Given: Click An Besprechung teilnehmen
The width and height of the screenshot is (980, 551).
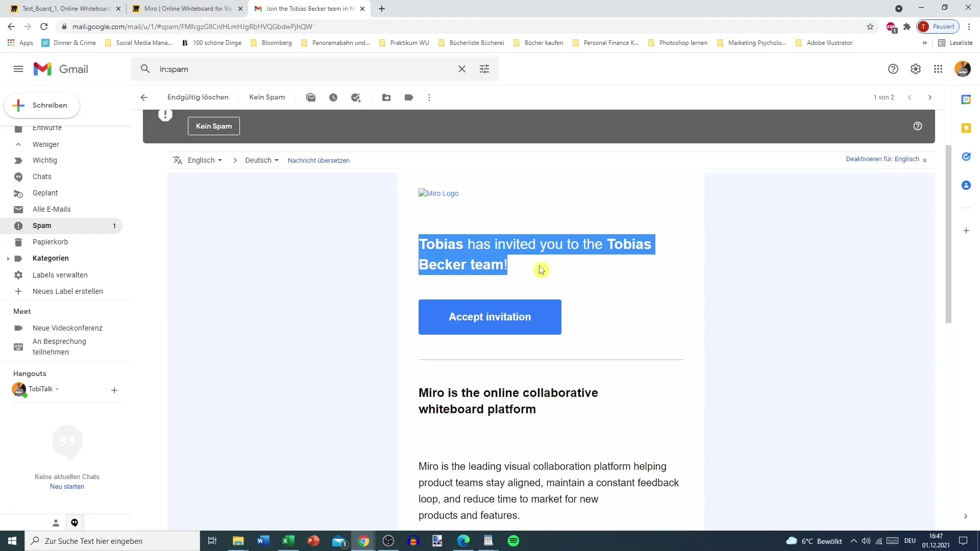Looking at the screenshot, I should tap(59, 346).
